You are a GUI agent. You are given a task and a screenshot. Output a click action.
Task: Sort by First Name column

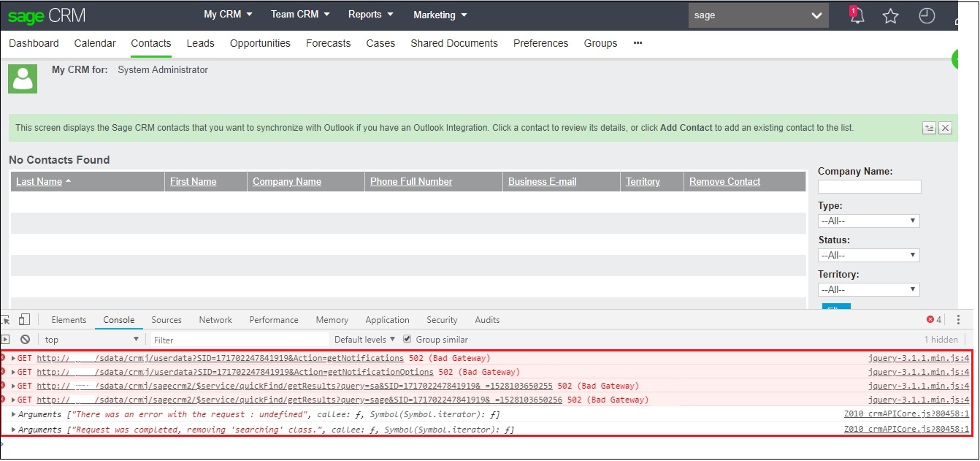[x=194, y=181]
